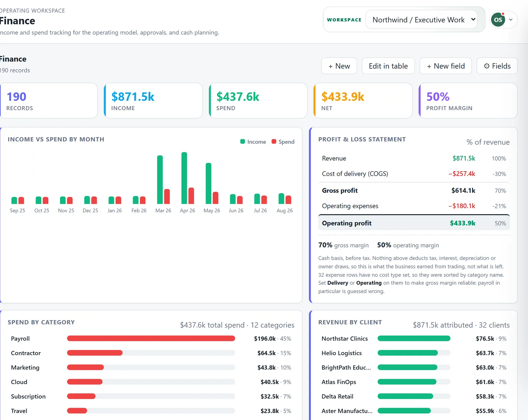This screenshot has width=528, height=420.
Task: Select the $433.9k Net stat card
Action: (363, 101)
